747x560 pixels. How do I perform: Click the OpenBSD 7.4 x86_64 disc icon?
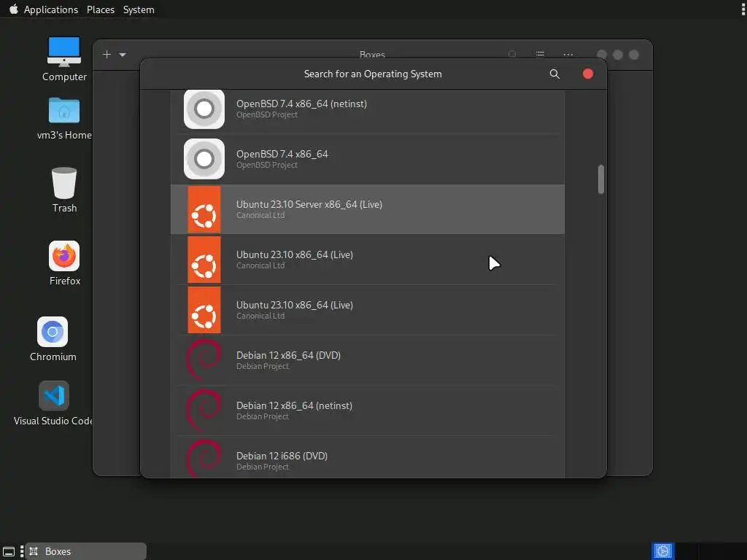(204, 159)
